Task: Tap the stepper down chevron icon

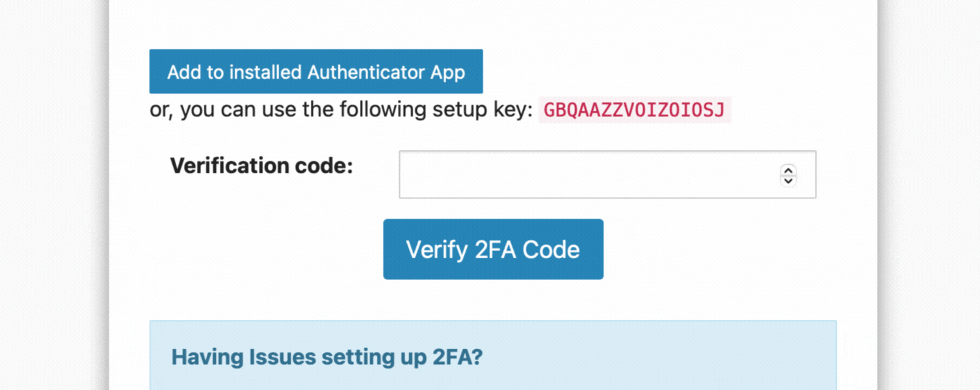Action: point(788,180)
